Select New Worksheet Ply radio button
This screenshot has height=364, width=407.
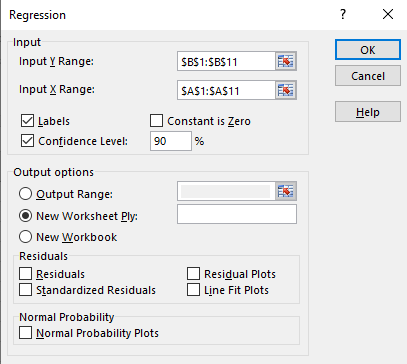26,216
